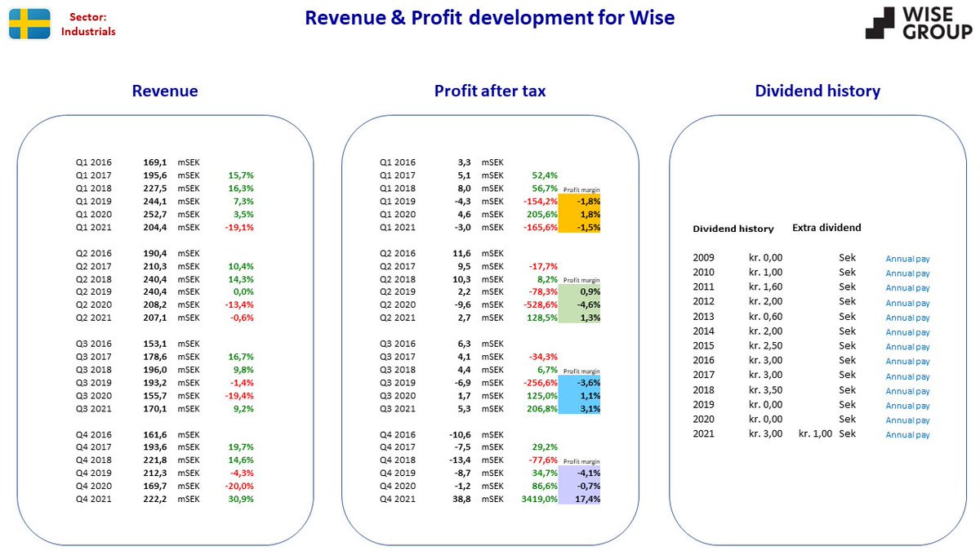Select the revenue growth '19,7%' for Q4 2017

click(242, 448)
